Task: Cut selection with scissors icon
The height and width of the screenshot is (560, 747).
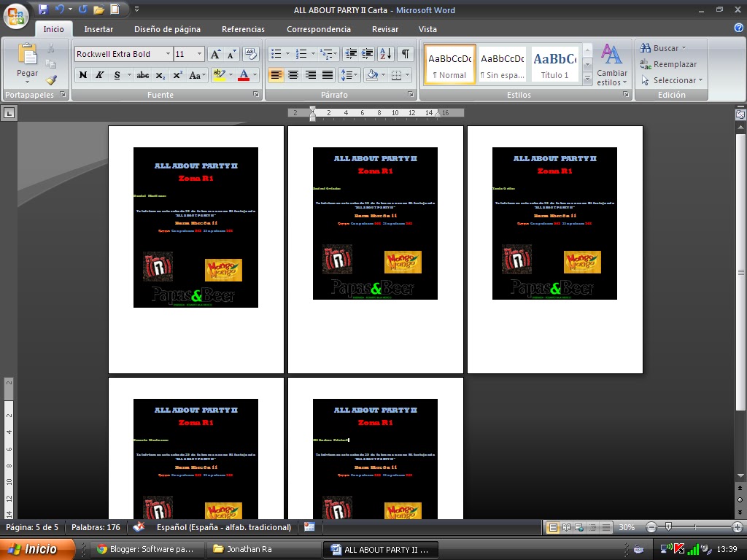Action: (50, 47)
